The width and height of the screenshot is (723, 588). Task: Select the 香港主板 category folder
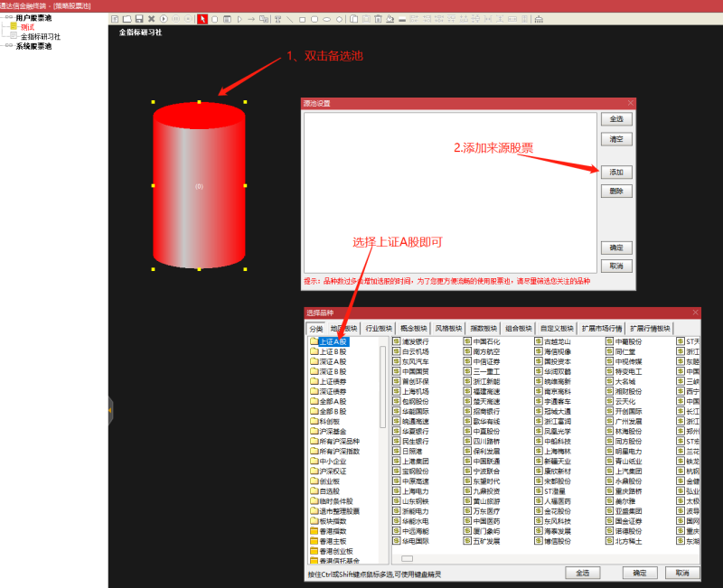(328, 541)
